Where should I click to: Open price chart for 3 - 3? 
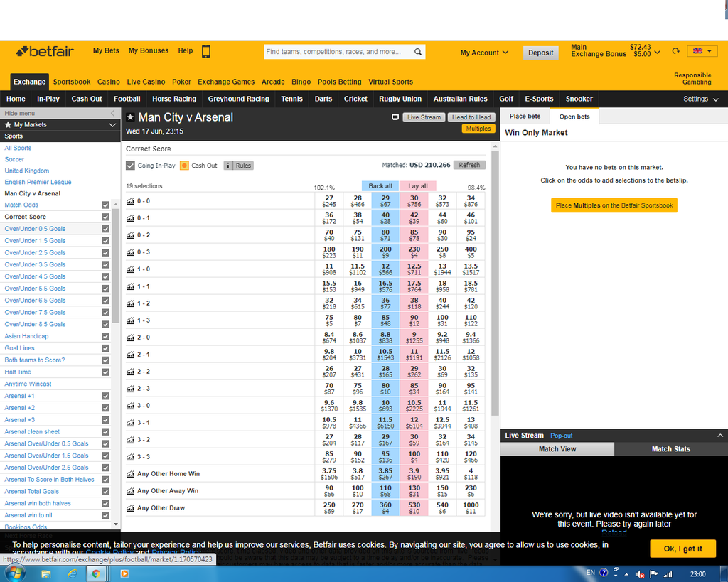(x=131, y=457)
